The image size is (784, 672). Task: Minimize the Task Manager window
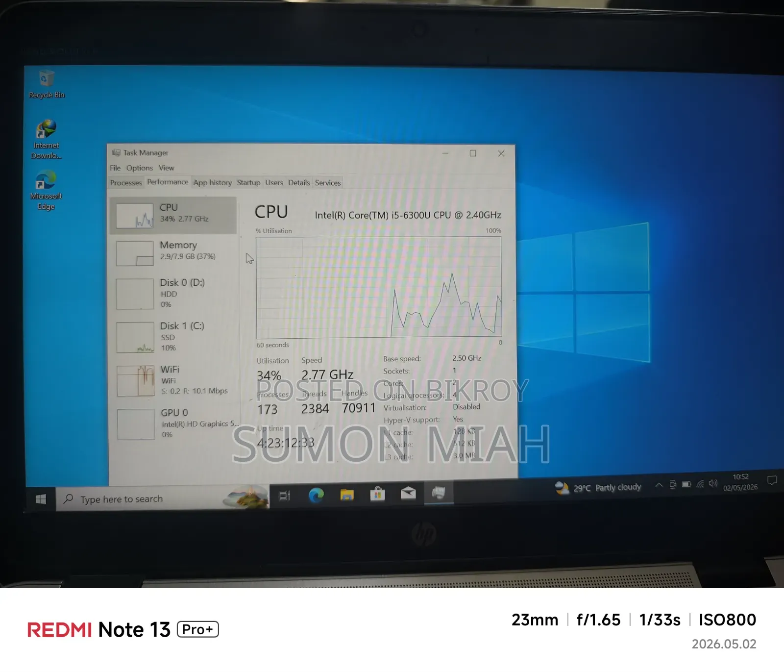(445, 153)
